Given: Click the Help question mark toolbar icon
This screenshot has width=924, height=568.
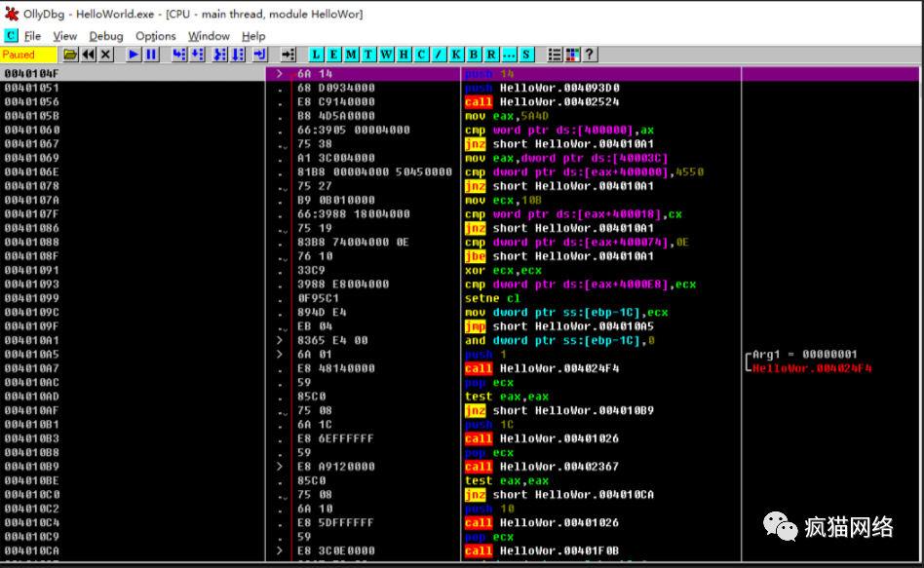Looking at the screenshot, I should click(590, 55).
